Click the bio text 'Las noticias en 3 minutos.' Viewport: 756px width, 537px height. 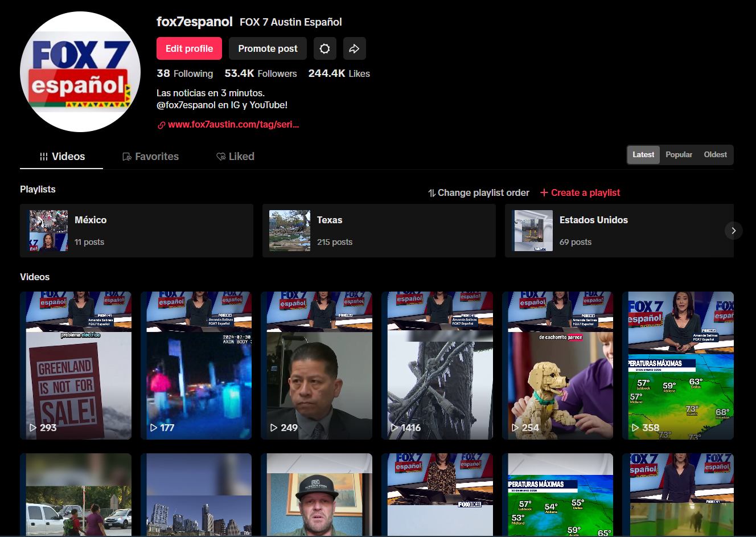coord(211,93)
